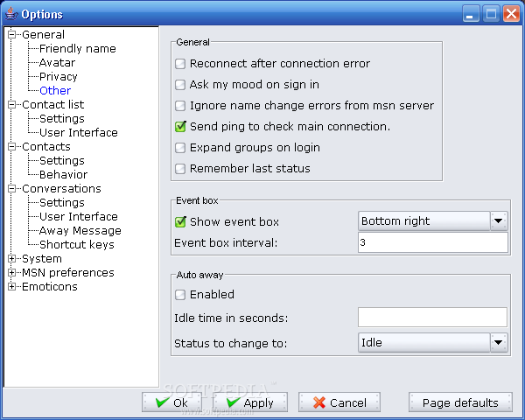Expand the Emoticons tree node
The width and height of the screenshot is (525, 420).
[11, 287]
